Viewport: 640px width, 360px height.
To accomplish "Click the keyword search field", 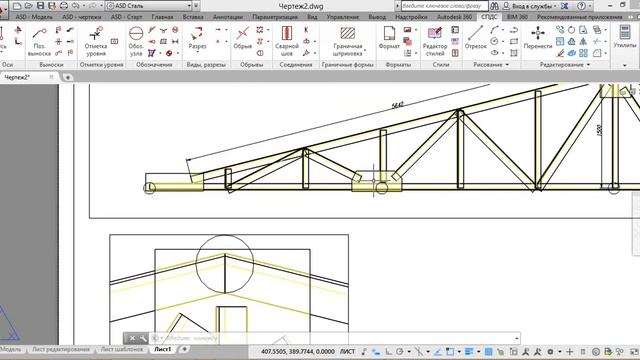I will click(x=444, y=6).
